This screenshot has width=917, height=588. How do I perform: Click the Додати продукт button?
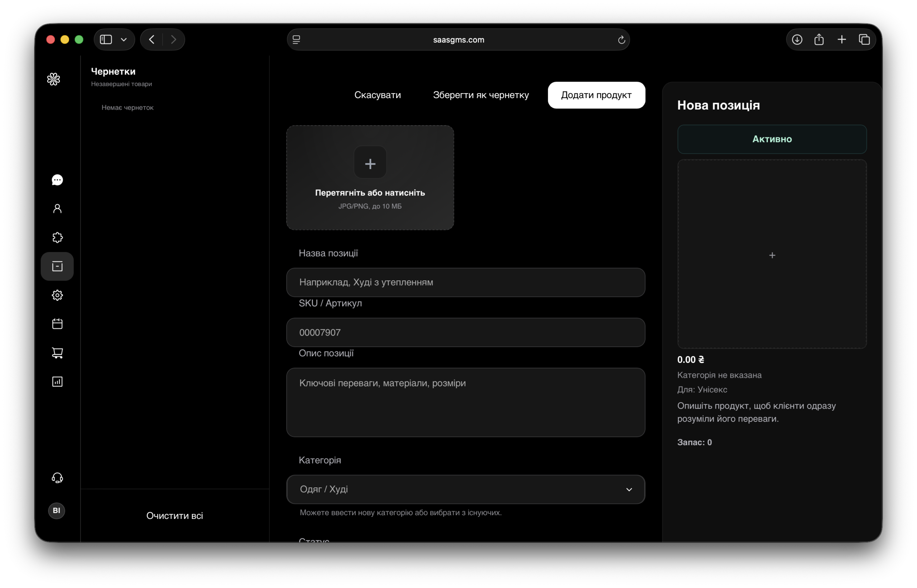coord(596,95)
